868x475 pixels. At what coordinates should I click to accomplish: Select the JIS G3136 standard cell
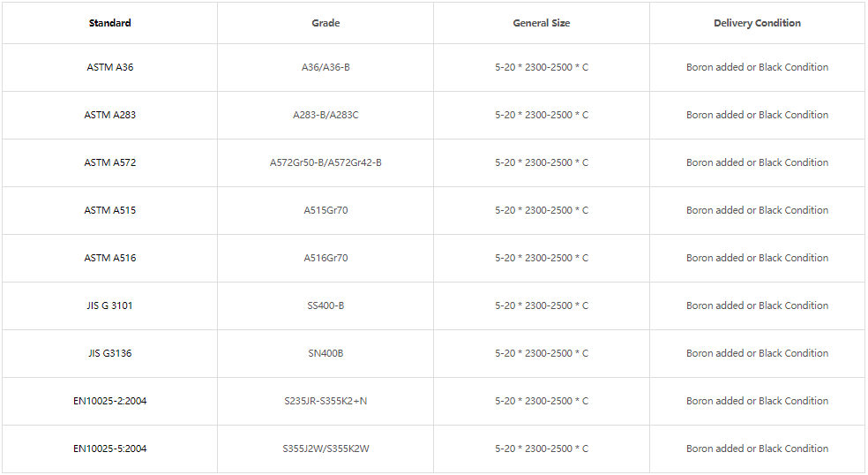pos(109,353)
